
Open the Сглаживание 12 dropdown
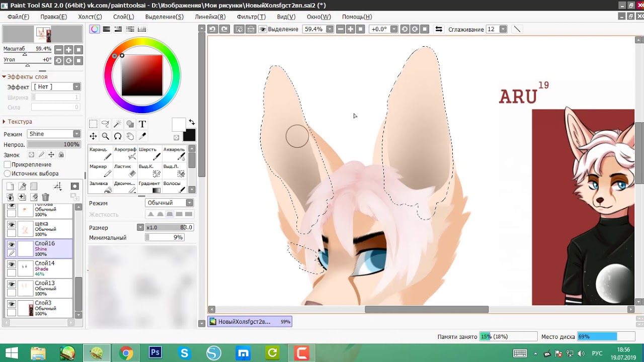pos(503,29)
